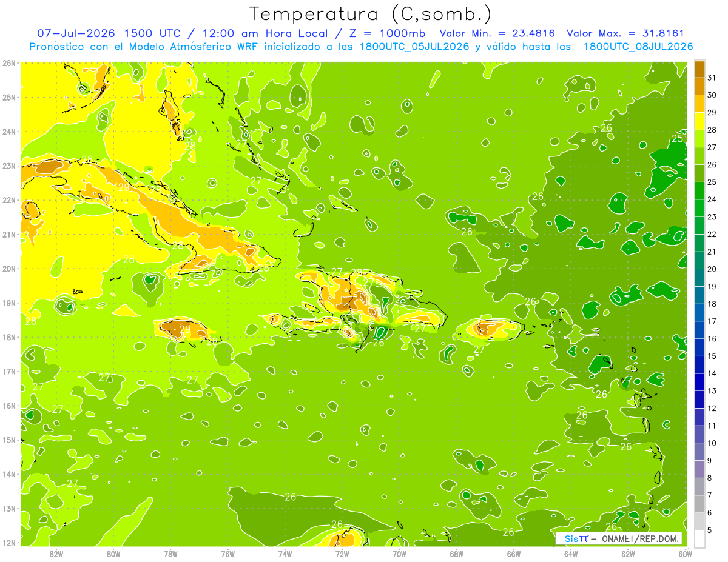This screenshot has height=562, width=728.
Task: Click the latitude label "26N"
Action: point(8,63)
